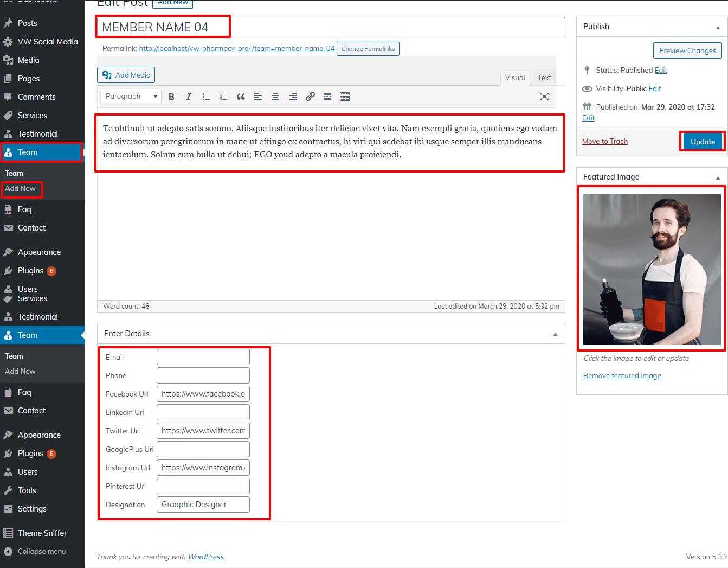The image size is (728, 568).
Task: Open the Paragraph format dropdown
Action: pyautogui.click(x=131, y=97)
